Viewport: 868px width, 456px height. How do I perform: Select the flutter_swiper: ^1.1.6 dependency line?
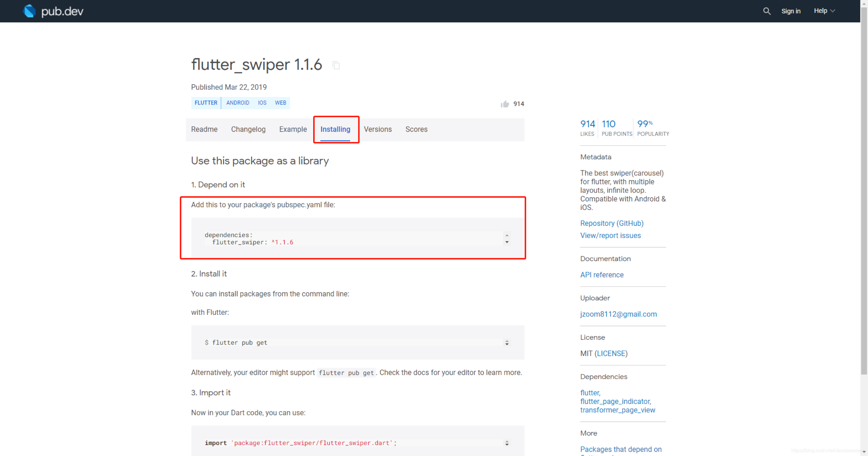point(253,242)
